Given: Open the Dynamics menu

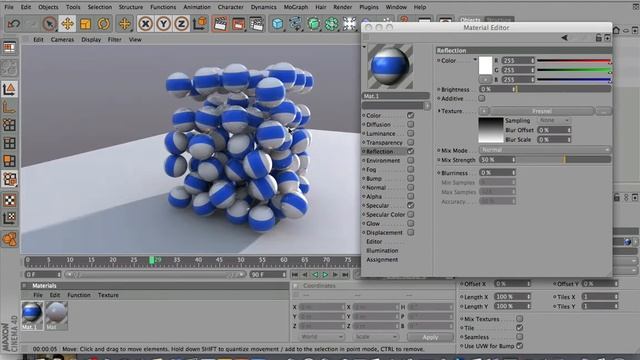Looking at the screenshot, I should pyautogui.click(x=263, y=7).
